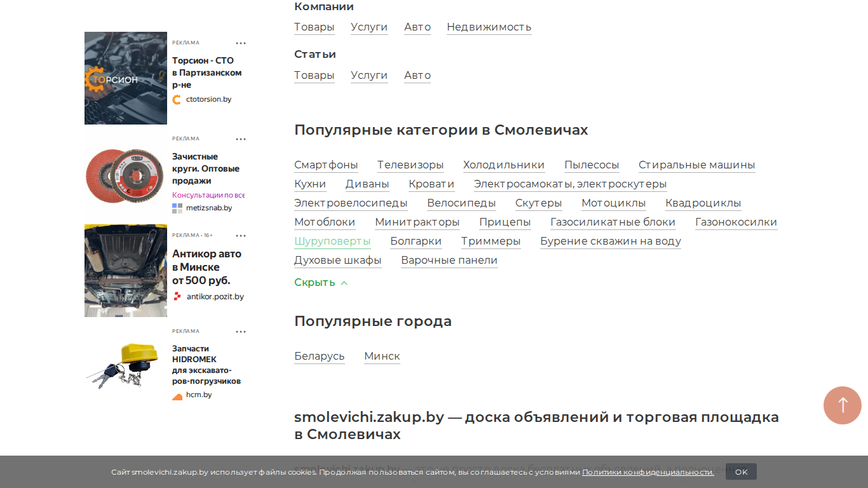Open three-dots menu of Антикор авто ad
Screen dimensions: 868x488
pos(241,236)
